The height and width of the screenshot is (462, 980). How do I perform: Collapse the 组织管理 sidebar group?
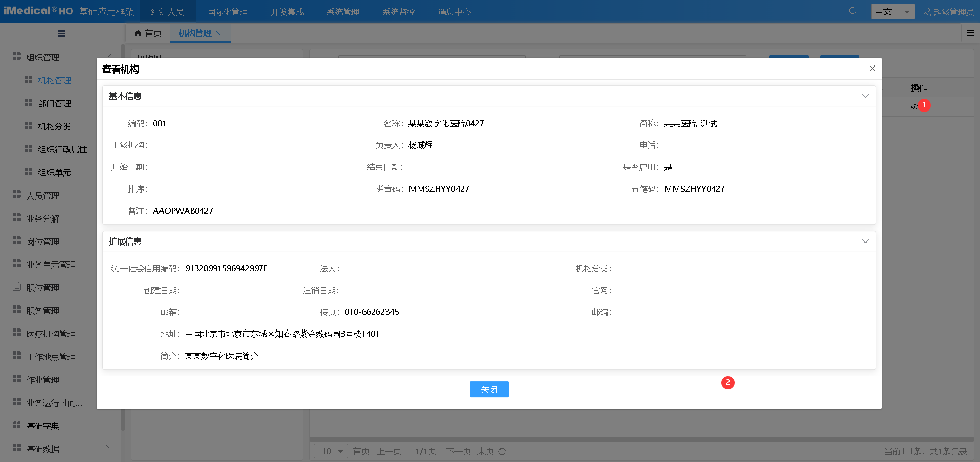click(x=108, y=56)
